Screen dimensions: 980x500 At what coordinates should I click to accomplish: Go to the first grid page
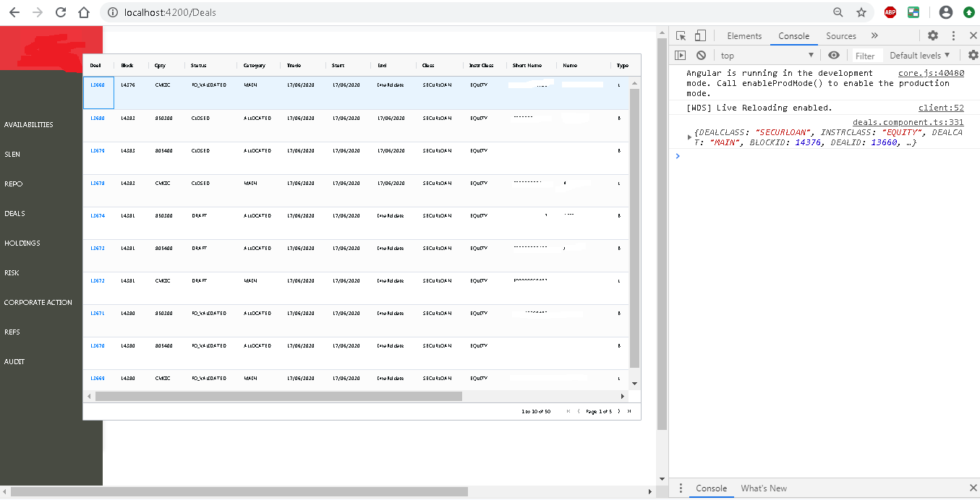tap(568, 411)
